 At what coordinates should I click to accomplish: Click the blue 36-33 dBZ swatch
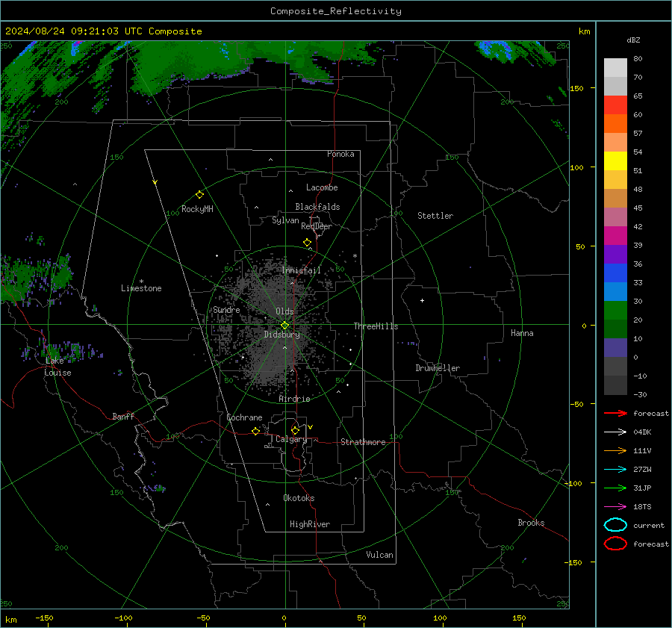point(615,273)
